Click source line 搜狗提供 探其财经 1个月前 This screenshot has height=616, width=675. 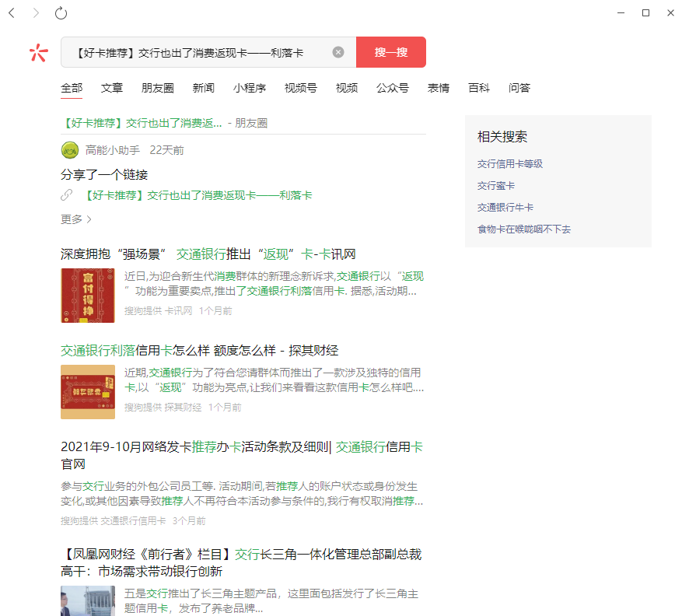pyautogui.click(x=183, y=408)
